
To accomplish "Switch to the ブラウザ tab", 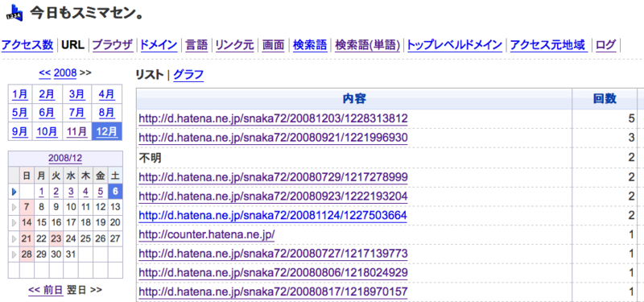I will point(113,45).
